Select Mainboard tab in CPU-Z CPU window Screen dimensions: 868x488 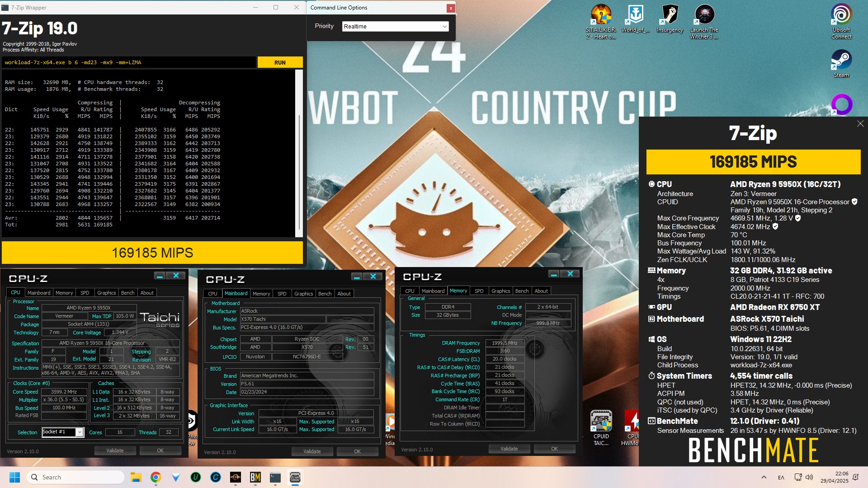point(39,293)
